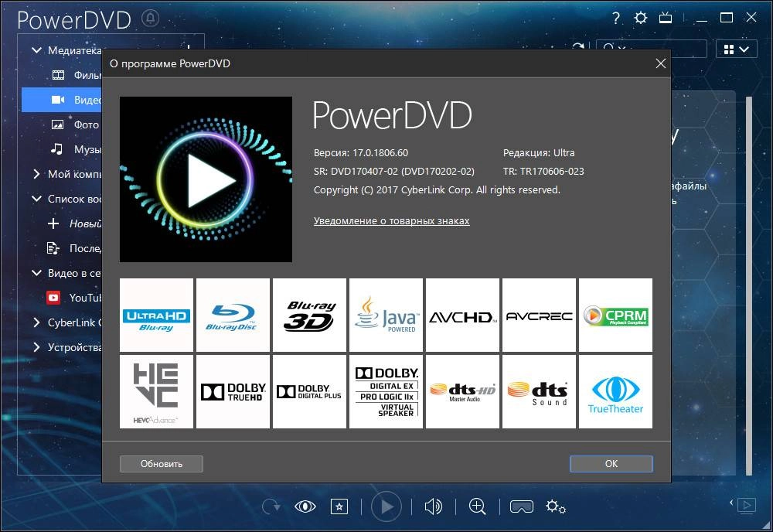Click the Dolby TrueHD logo tile
The height and width of the screenshot is (532, 773).
[233, 391]
